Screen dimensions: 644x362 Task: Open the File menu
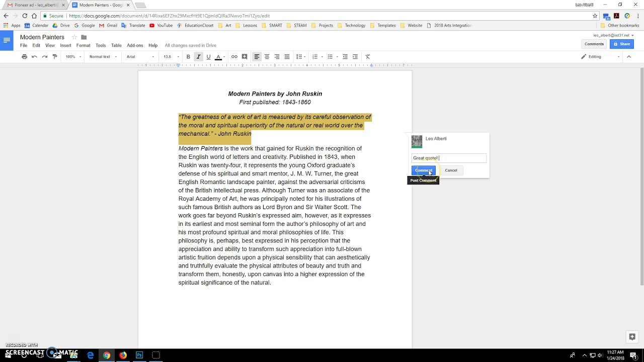[x=24, y=45]
